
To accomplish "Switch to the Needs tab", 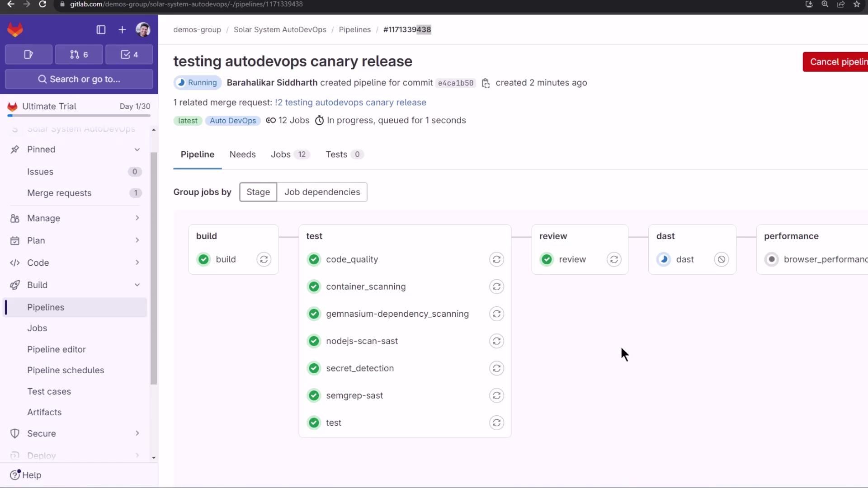I will click(x=242, y=155).
